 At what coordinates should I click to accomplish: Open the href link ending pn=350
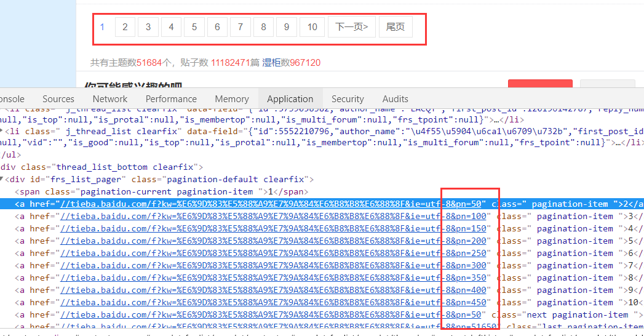(273, 278)
